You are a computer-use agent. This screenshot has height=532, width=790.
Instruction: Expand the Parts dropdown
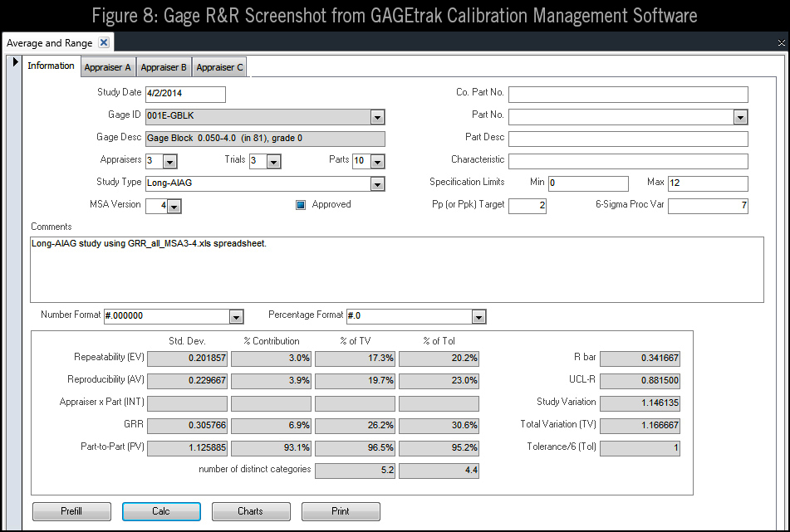(x=376, y=161)
